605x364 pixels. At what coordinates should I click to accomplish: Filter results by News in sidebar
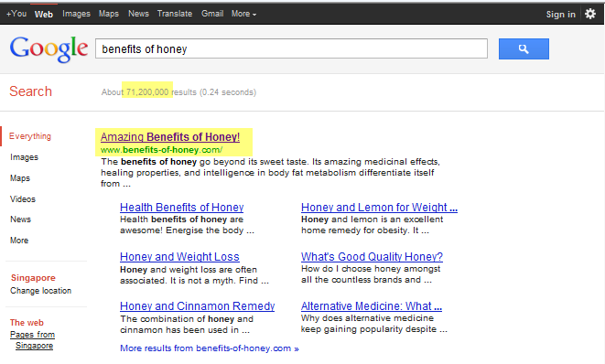[x=20, y=219]
